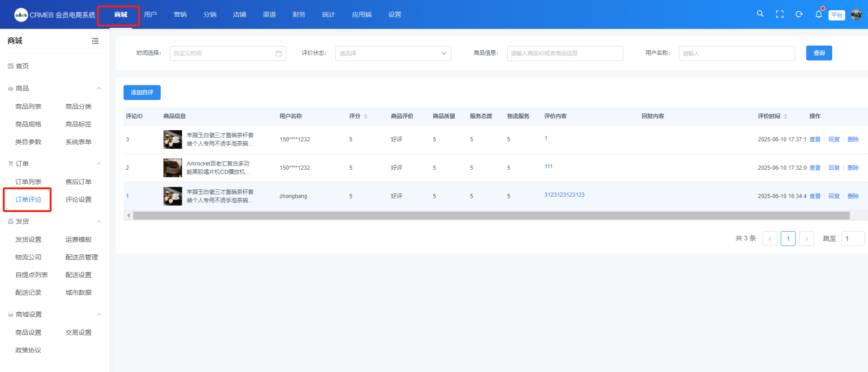Screen dimensions: 868x372
Task: Sort table by review time column
Action: (785, 116)
